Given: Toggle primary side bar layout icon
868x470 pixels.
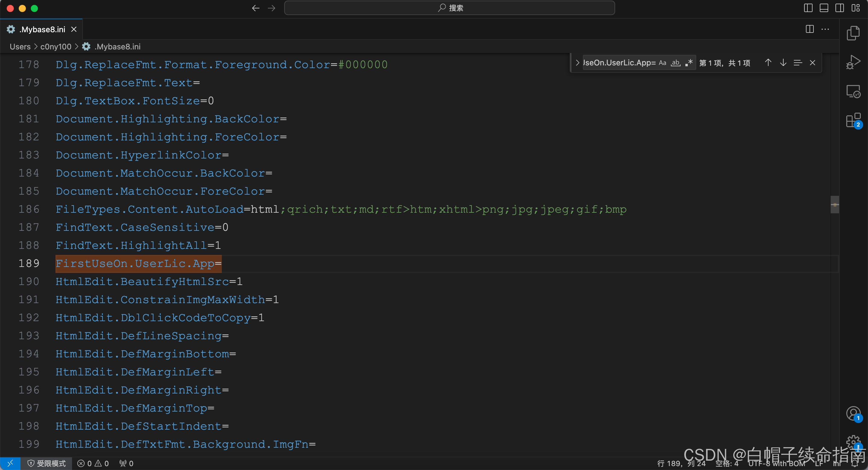Looking at the screenshot, I should (x=808, y=8).
